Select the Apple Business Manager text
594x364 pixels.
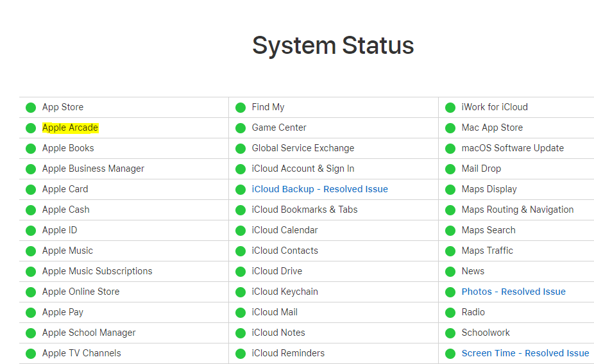[x=93, y=169]
